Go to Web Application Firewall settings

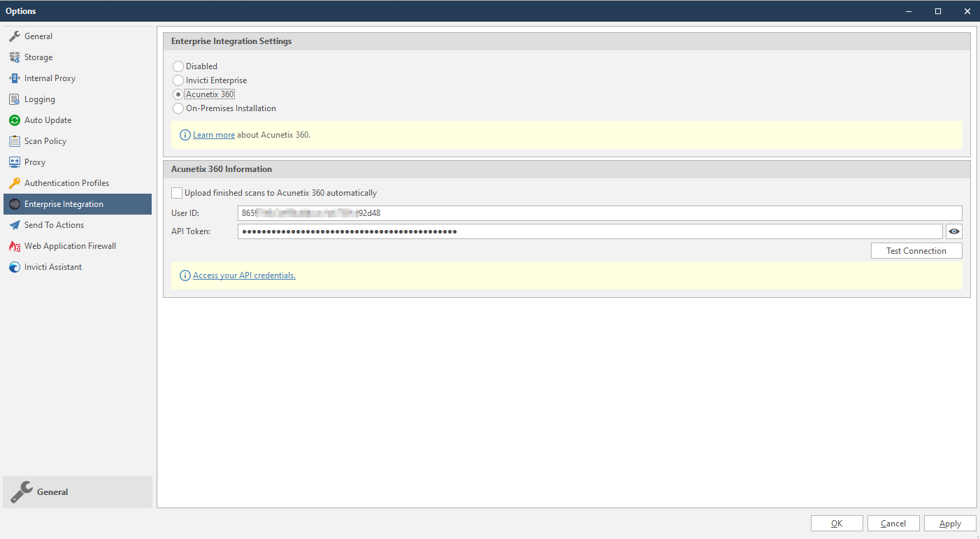coord(78,246)
